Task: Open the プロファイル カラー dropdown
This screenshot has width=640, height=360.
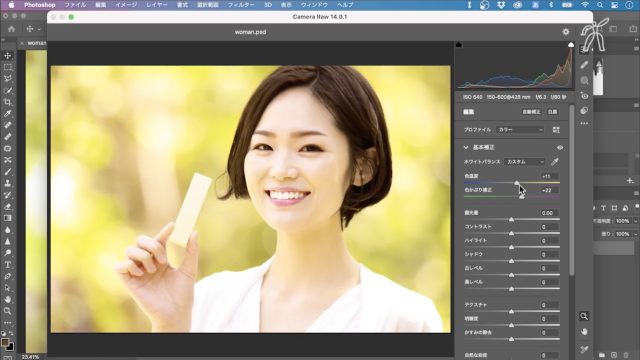Action: point(520,130)
